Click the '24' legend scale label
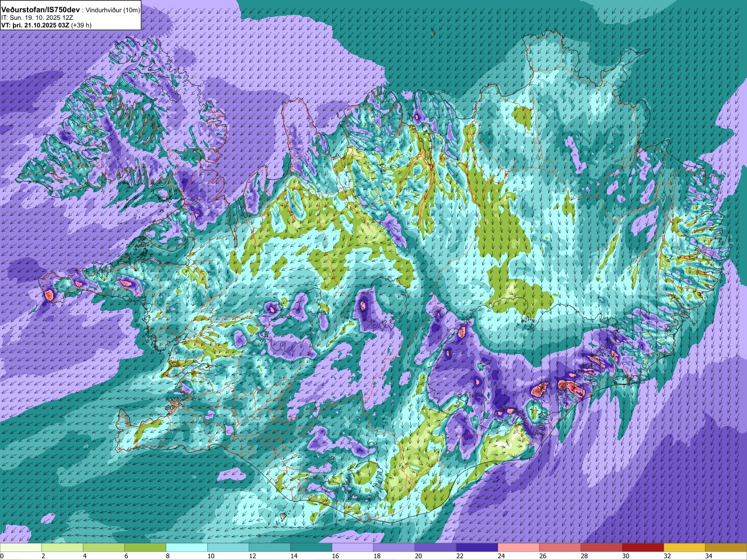The width and height of the screenshot is (747, 560). coord(501,556)
